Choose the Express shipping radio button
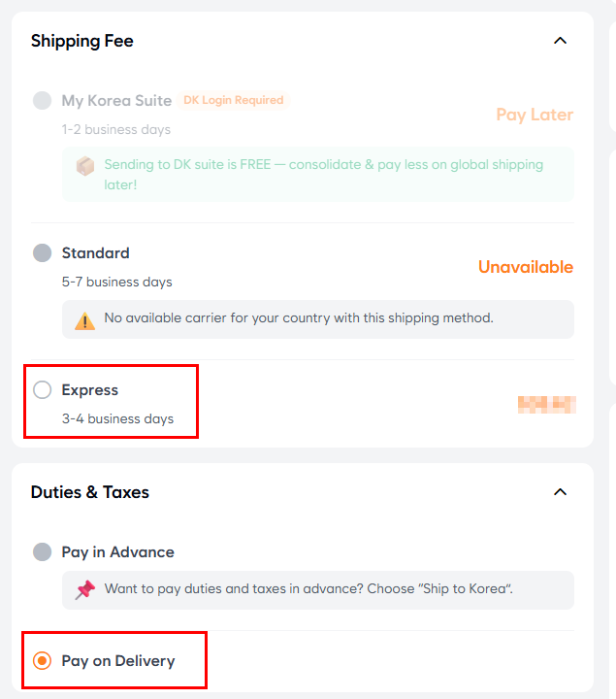This screenshot has width=616, height=699. (x=43, y=389)
